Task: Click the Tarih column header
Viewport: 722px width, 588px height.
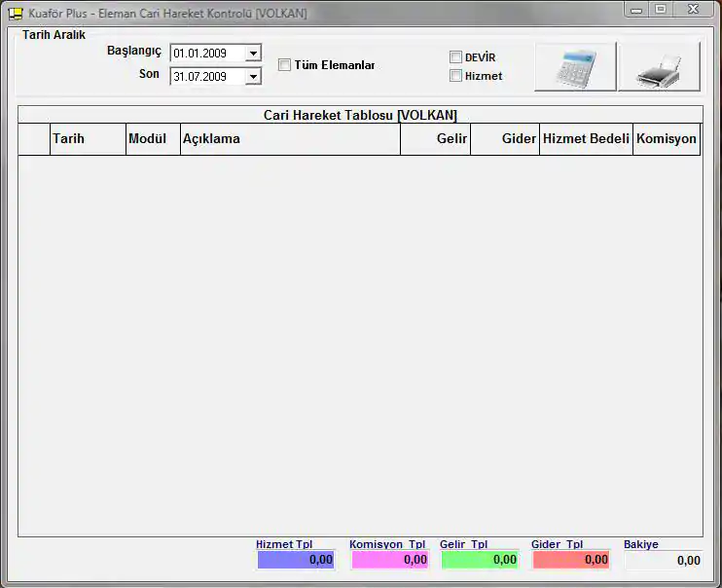Action: 88,139
